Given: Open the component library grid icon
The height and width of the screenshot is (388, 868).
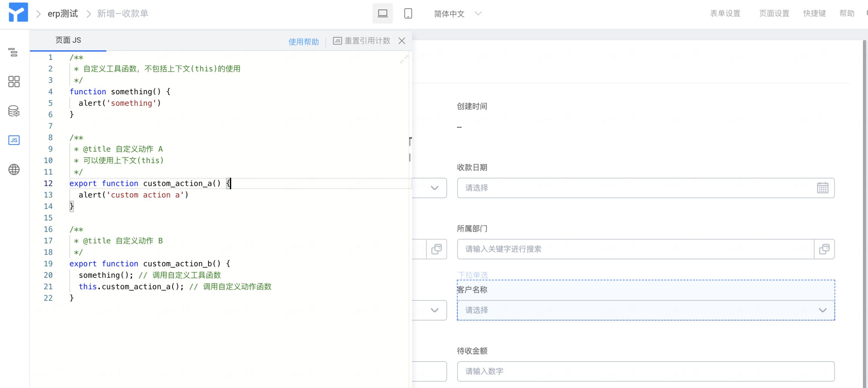Looking at the screenshot, I should coord(14,81).
